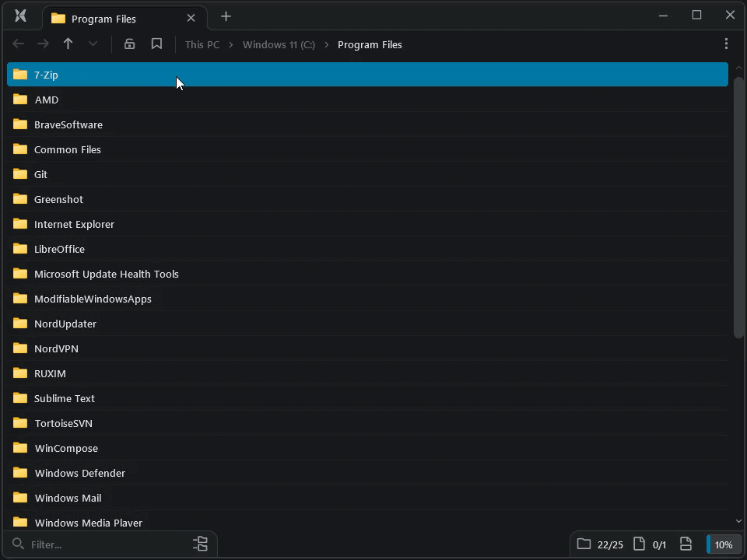The width and height of the screenshot is (747, 560).
Task: Select the Windows Media Player folder
Action: tap(367, 521)
